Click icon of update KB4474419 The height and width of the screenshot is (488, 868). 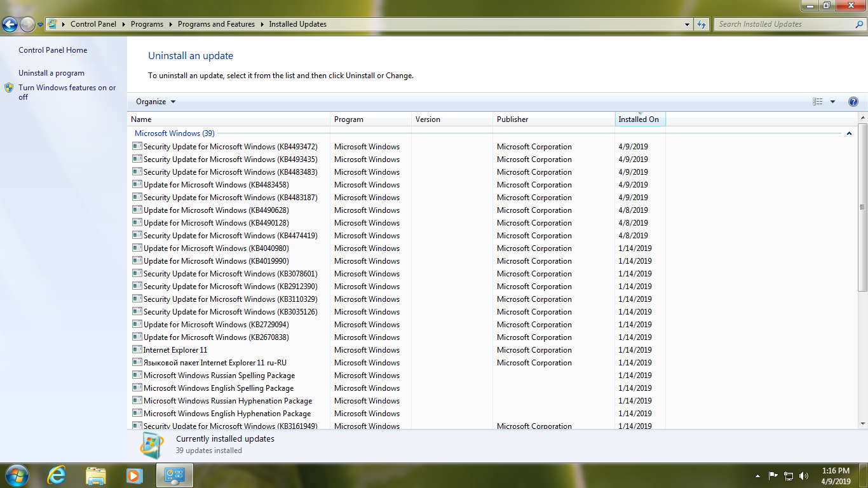137,235
